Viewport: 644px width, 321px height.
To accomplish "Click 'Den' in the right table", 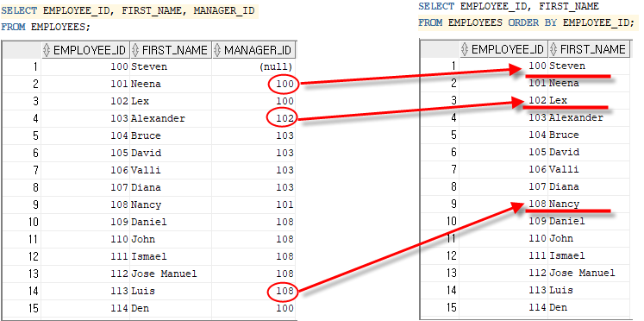I will (x=558, y=307).
